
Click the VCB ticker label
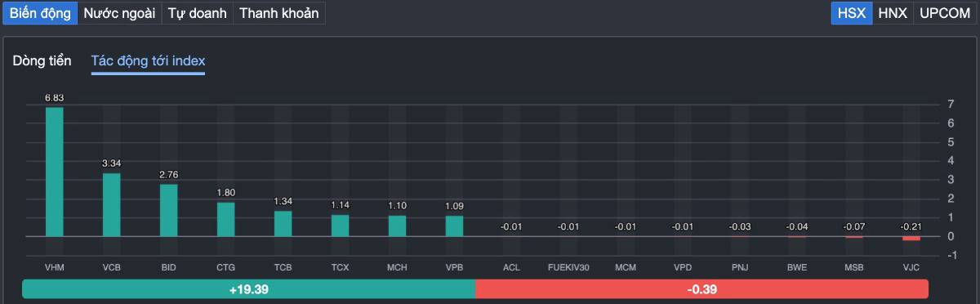click(111, 267)
